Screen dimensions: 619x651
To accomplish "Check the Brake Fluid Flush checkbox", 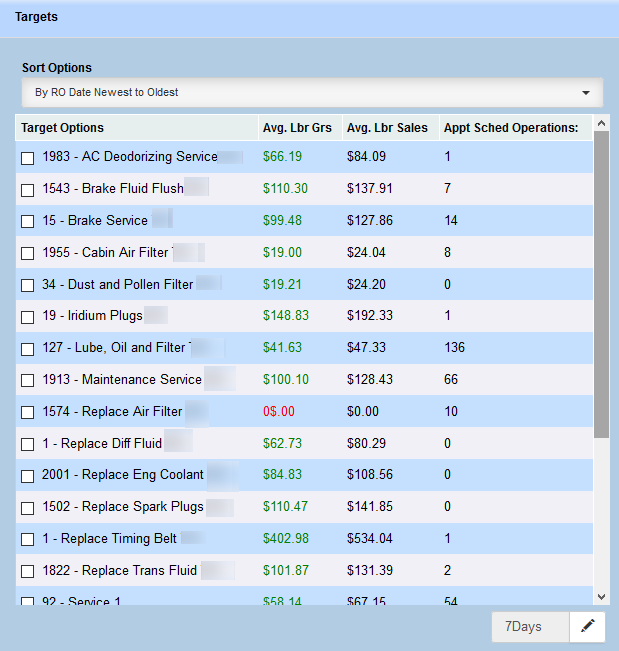I will click(x=28, y=190).
